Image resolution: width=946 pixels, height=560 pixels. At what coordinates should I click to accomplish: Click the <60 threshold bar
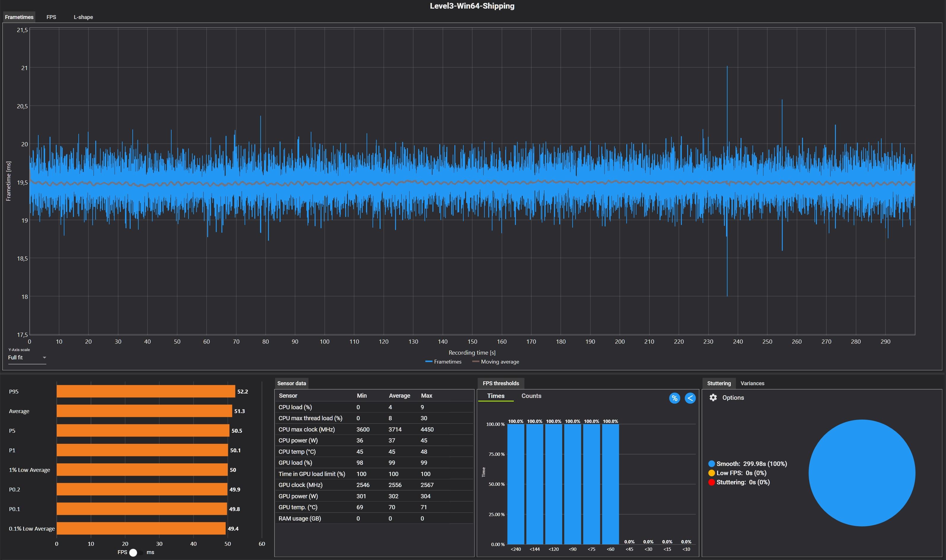coord(611,484)
